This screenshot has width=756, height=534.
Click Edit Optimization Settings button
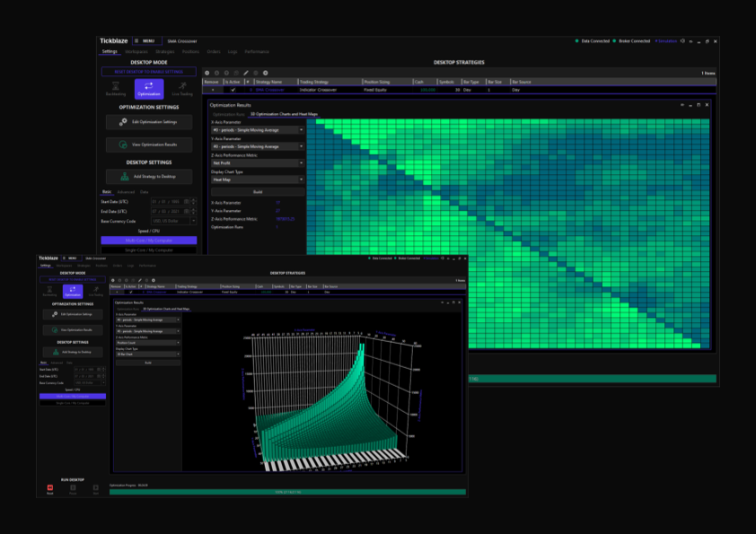(148, 122)
